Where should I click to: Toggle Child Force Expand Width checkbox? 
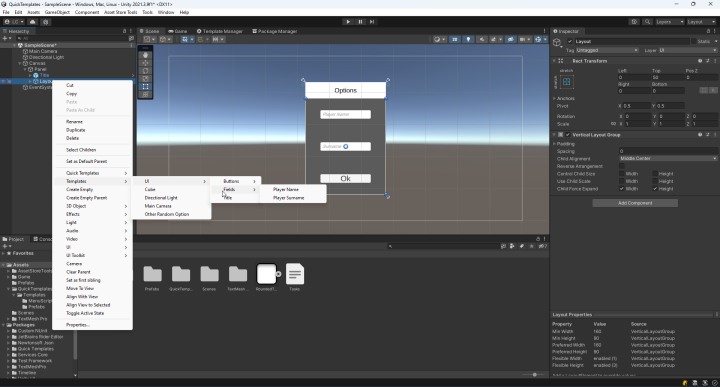pos(622,189)
